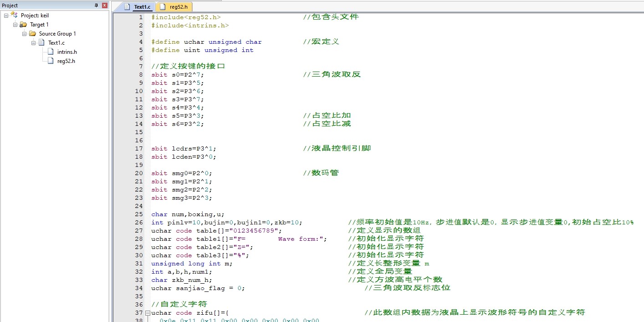Click the '//占空比加' comment
Image resolution: width=644 pixels, height=322 pixels.
[x=327, y=116]
